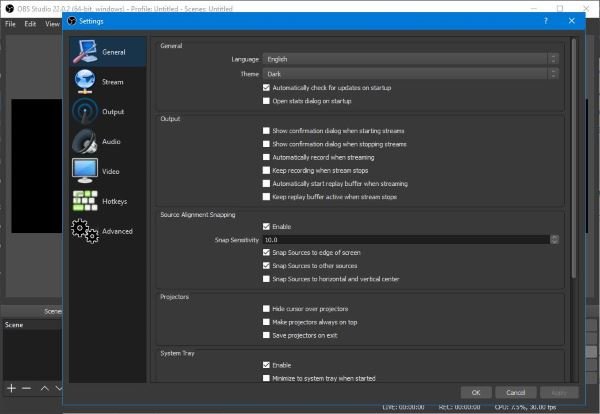
Task: Click the add scene plus icon
Action: [x=11, y=387]
